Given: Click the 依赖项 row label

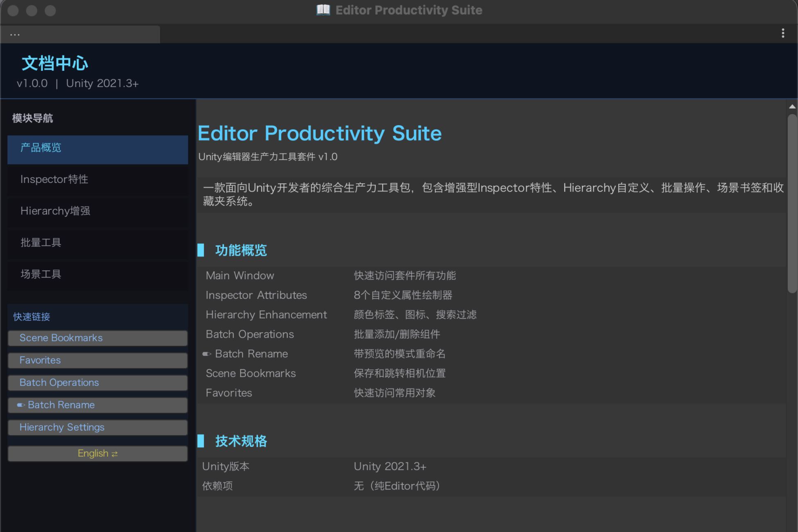Looking at the screenshot, I should click(x=217, y=486).
